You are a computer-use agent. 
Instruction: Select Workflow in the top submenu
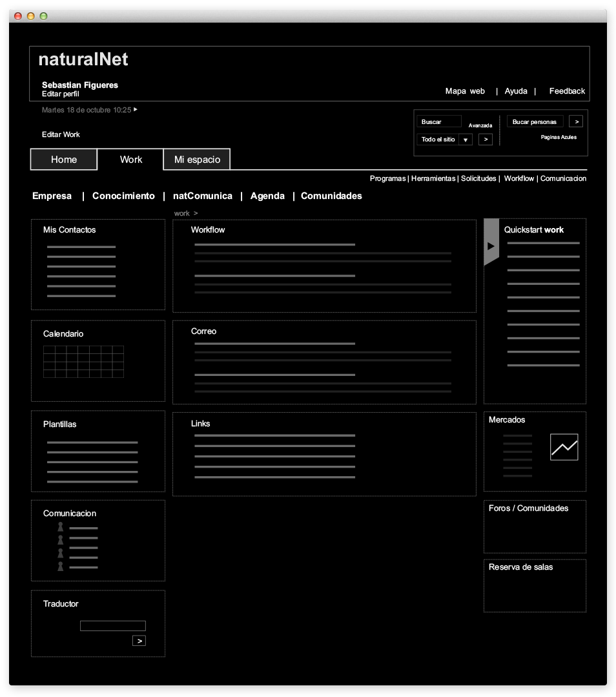[x=518, y=178]
